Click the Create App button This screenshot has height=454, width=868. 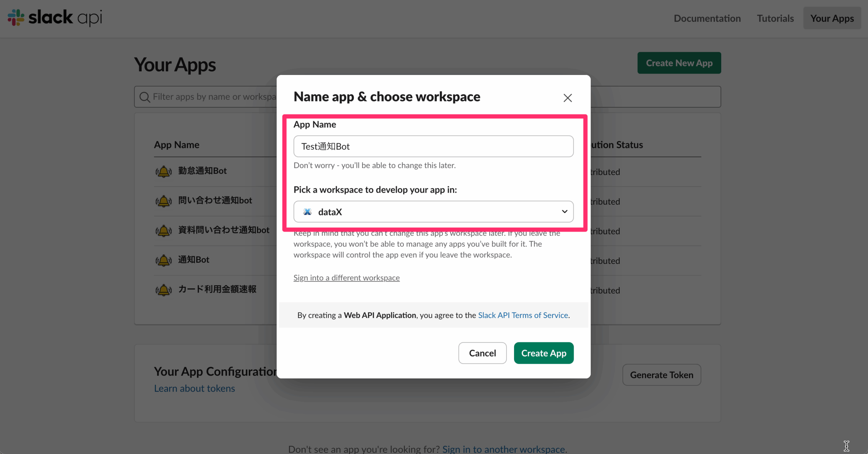(544, 353)
